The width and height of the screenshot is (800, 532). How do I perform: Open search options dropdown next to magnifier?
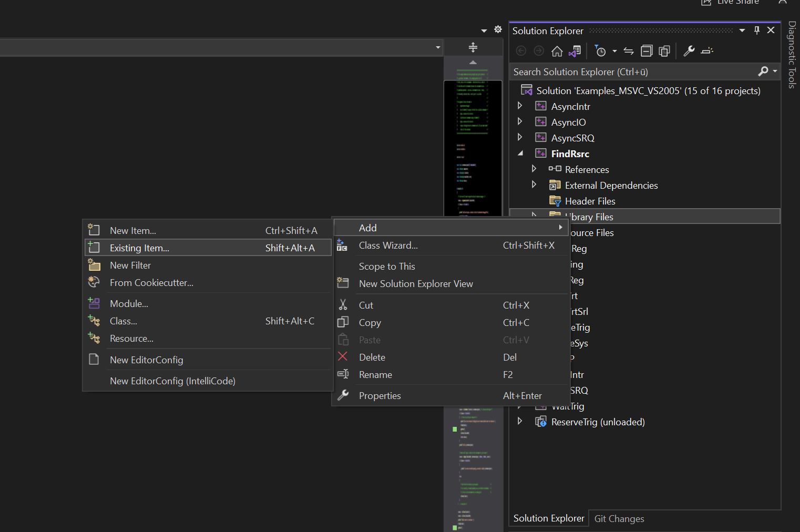click(775, 71)
